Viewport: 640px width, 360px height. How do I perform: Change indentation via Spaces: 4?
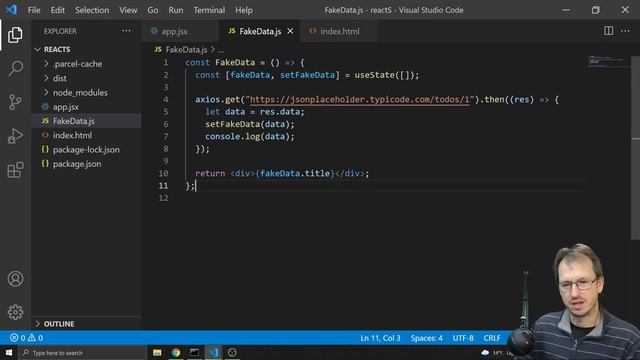tap(427, 338)
